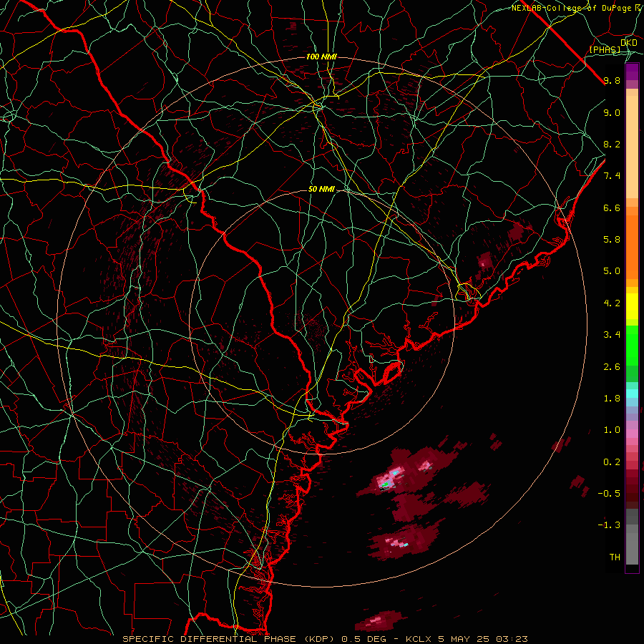Click the small inland echo near the northeast coast
The image size is (644, 644).
pos(484,261)
